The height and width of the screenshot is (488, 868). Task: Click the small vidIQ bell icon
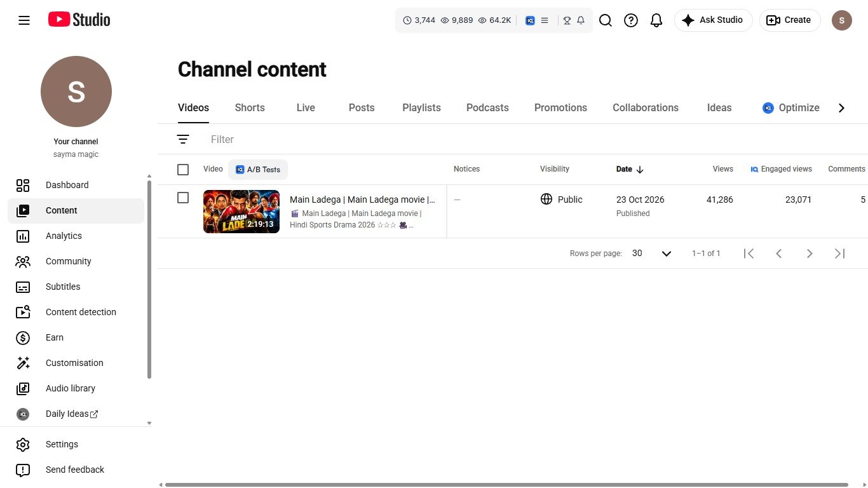coord(581,20)
